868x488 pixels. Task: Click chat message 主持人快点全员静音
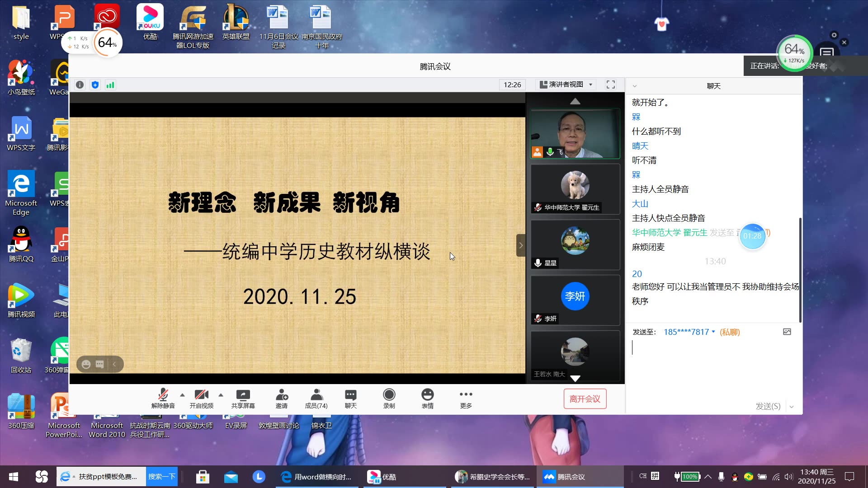tap(668, 218)
